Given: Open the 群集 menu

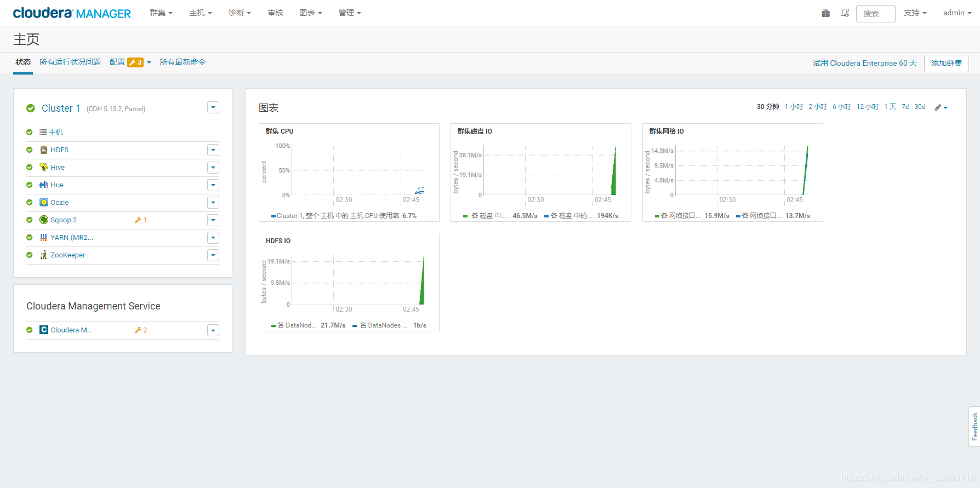Looking at the screenshot, I should click(x=161, y=13).
